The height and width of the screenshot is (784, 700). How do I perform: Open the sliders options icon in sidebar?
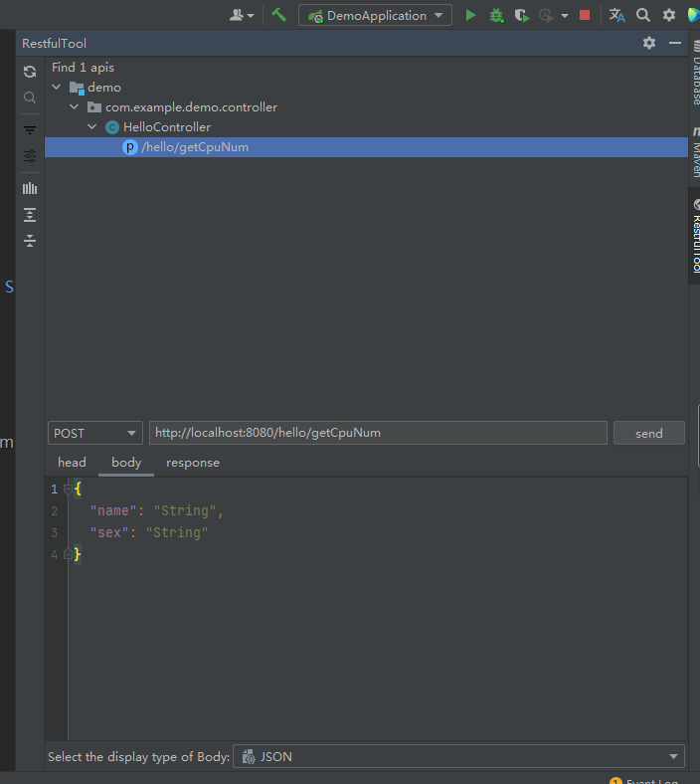(30, 156)
